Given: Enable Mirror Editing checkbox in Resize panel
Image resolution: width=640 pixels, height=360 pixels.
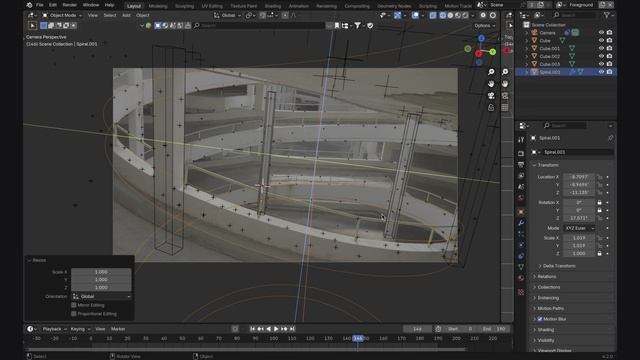Looking at the screenshot, I should (73, 305).
